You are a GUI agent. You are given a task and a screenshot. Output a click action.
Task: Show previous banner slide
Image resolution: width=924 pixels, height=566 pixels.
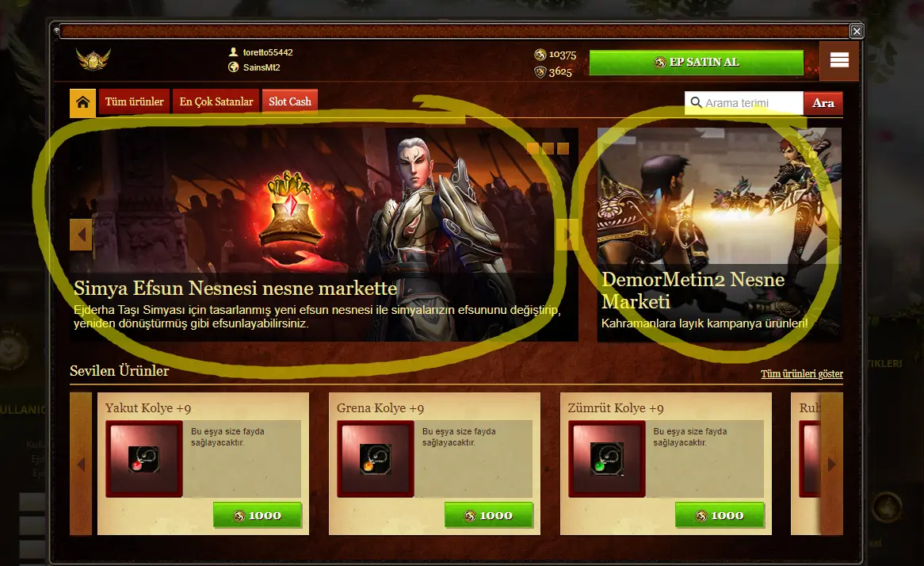tap(81, 235)
